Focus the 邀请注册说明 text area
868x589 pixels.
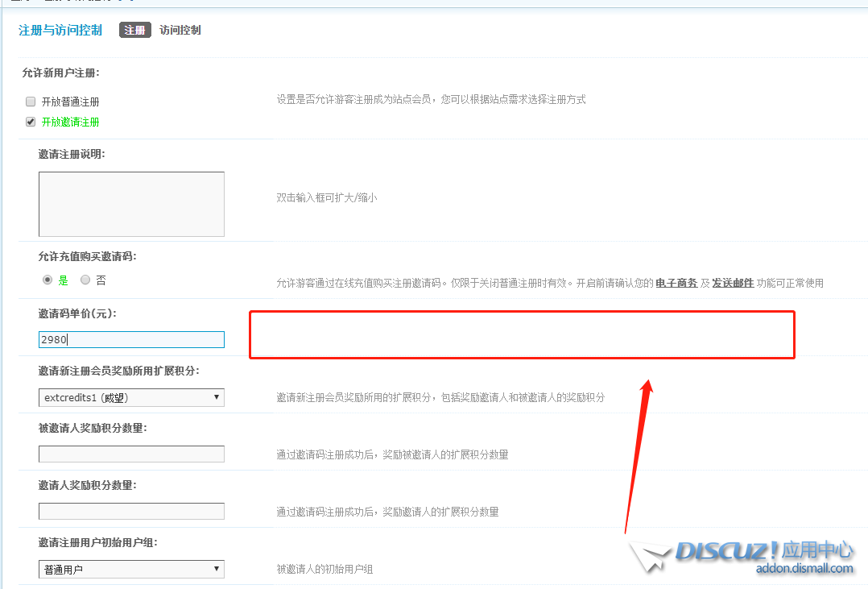(131, 204)
